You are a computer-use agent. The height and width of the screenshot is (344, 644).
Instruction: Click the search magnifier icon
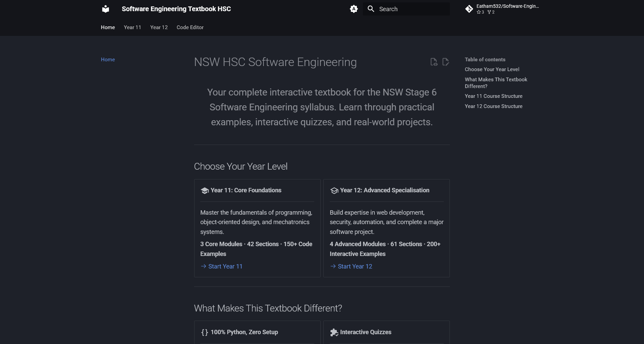[x=371, y=9]
